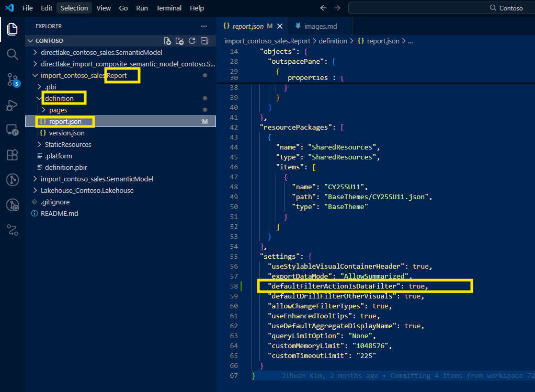The height and width of the screenshot is (392, 535).
Task: Click the "settings" key on line 55
Action: (281, 257)
